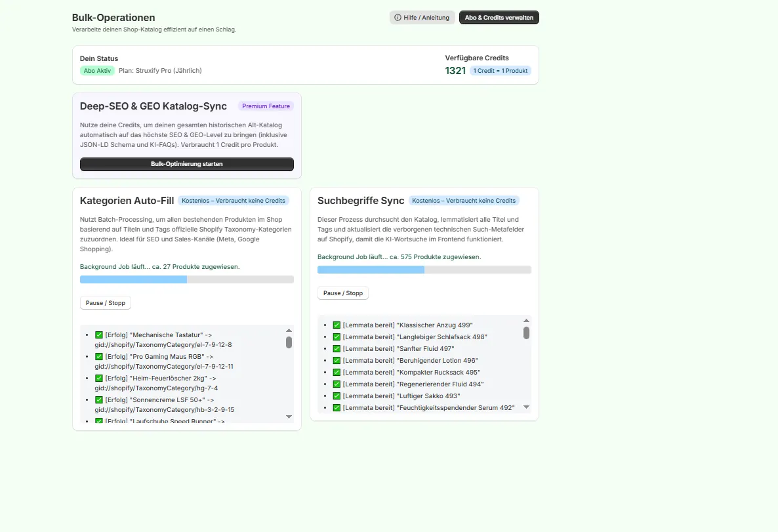778x532 pixels.
Task: Open Hilfe / Anleitung help button
Action: 422,17
